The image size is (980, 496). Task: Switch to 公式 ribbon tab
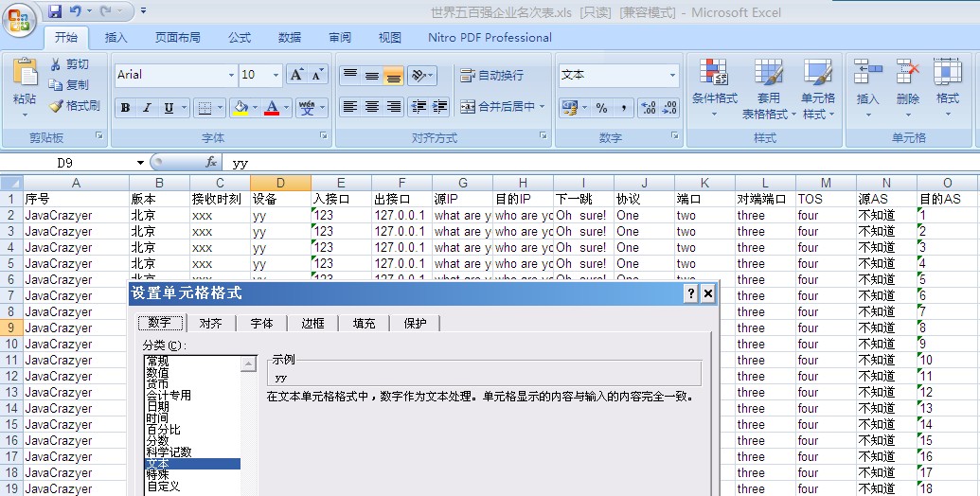click(240, 38)
